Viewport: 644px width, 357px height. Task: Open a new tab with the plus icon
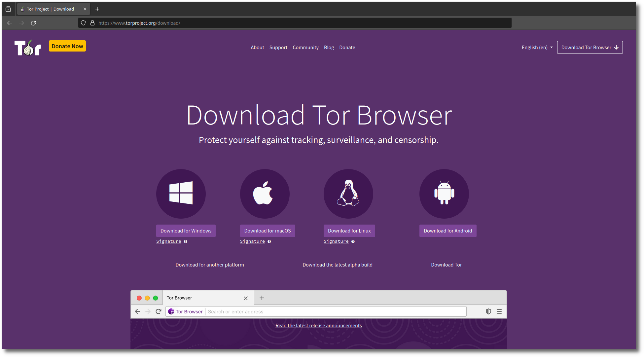tap(97, 9)
